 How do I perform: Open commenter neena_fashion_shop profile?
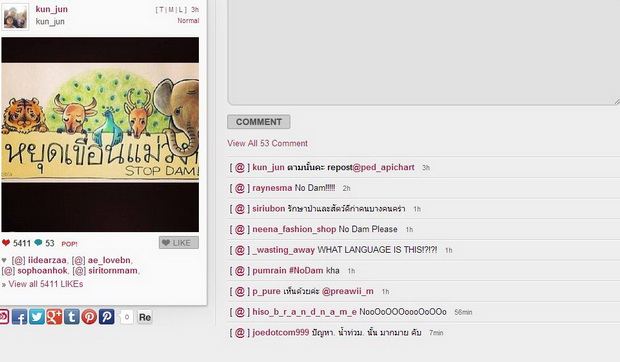pyautogui.click(x=294, y=229)
